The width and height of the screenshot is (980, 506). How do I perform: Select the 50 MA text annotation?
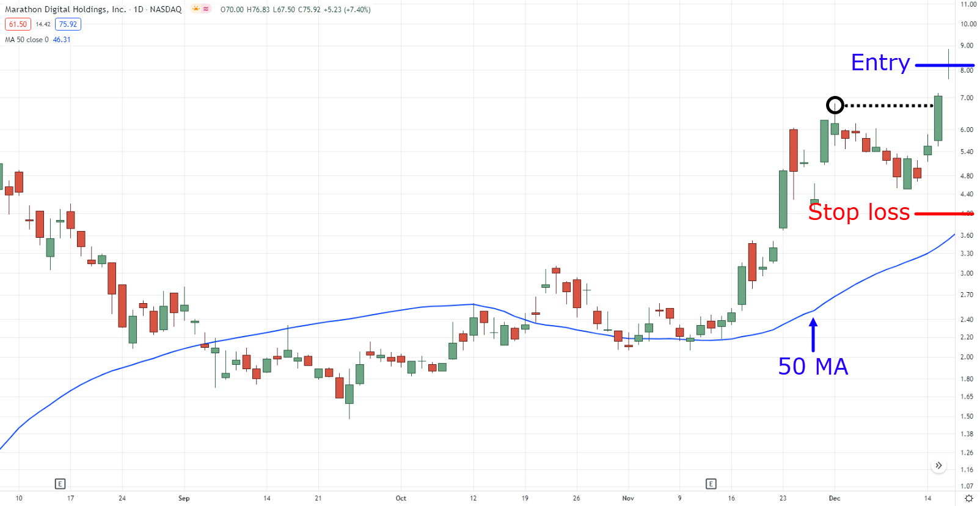813,367
